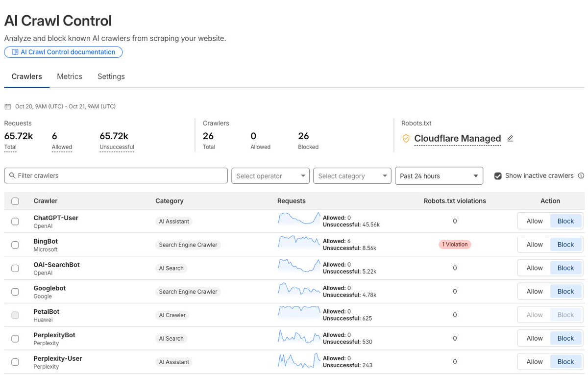Viewport: 588px width, 375px height.
Task: Uncheck Show inactive crawlers checkbox
Action: [498, 176]
